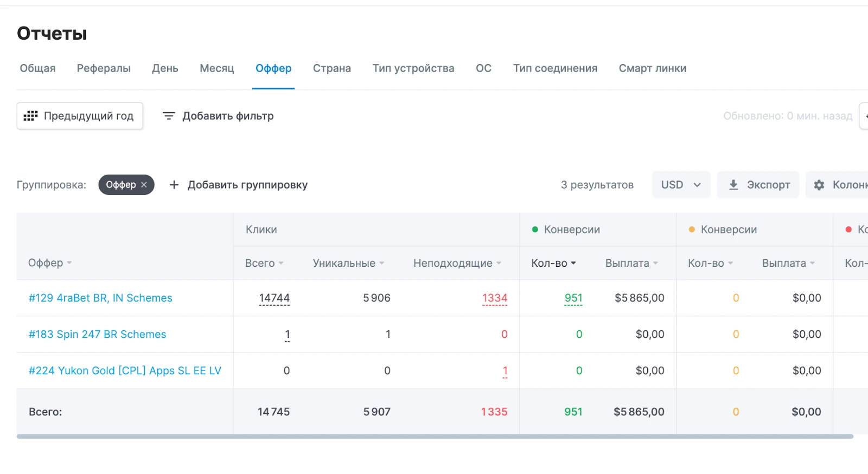Open the Общая reports tab
This screenshot has height=474, width=868.
click(37, 68)
